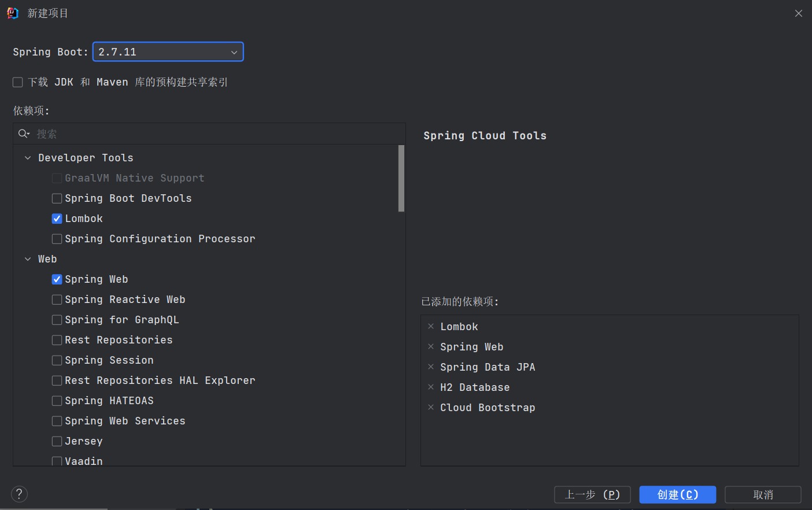Screen dimensions: 812x510
Task: Click the GraalVM Native Support checkbox
Action: coord(57,178)
